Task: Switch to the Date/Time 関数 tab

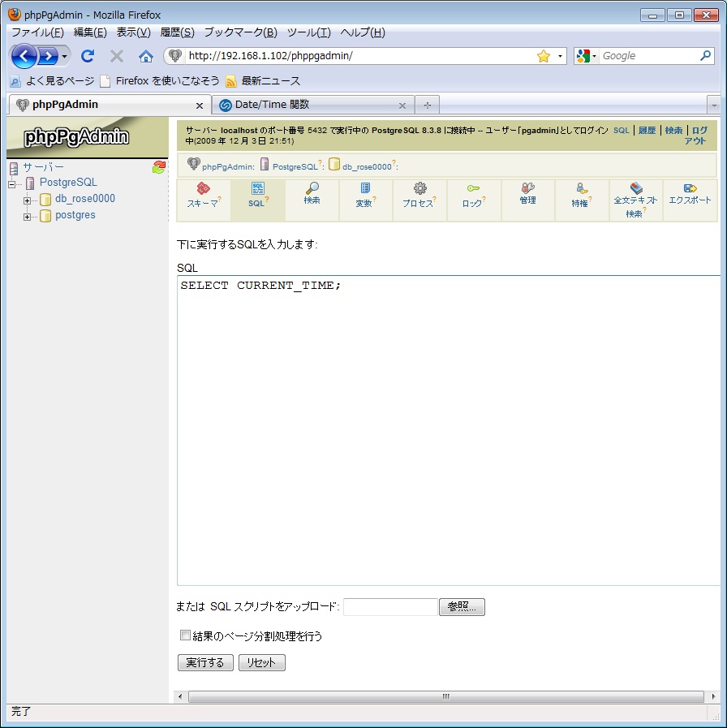Action: point(313,105)
